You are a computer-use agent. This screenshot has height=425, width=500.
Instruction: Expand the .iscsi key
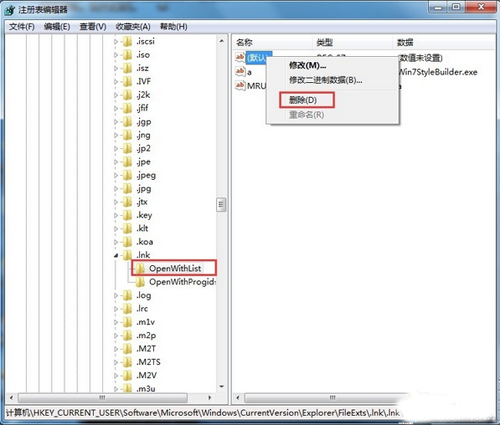pos(116,42)
